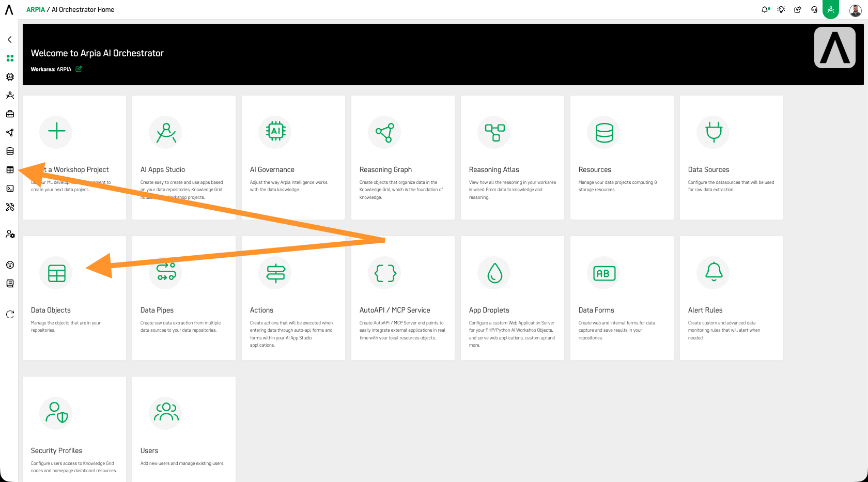Open the Data Sources card title
This screenshot has width=868, height=482.
tap(708, 169)
